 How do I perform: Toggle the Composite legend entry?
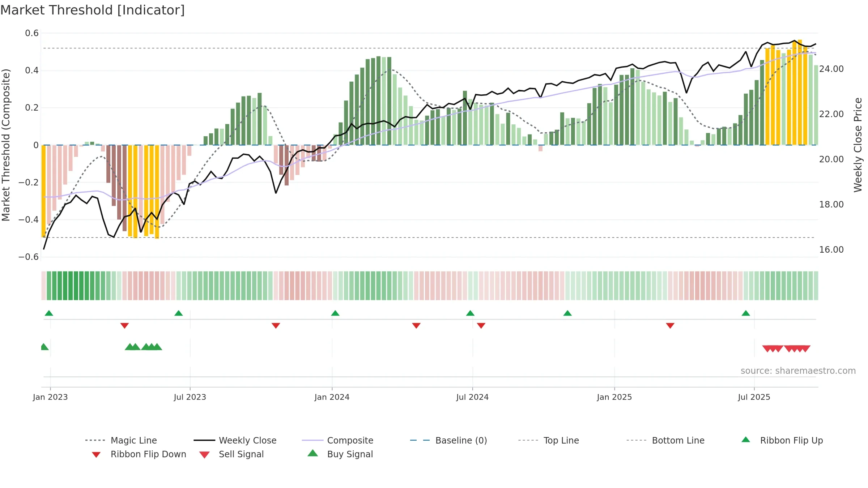pyautogui.click(x=337, y=440)
